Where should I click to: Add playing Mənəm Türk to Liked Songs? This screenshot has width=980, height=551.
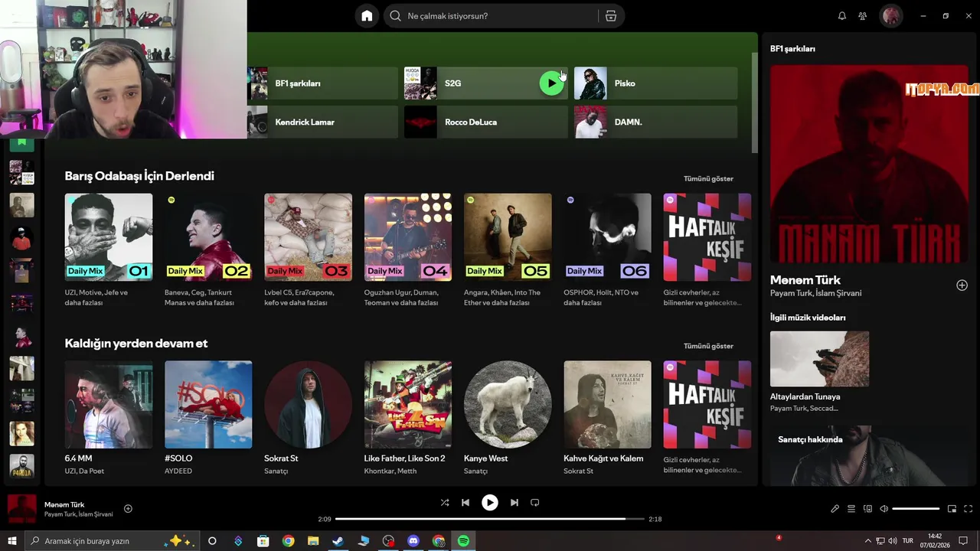pyautogui.click(x=128, y=509)
